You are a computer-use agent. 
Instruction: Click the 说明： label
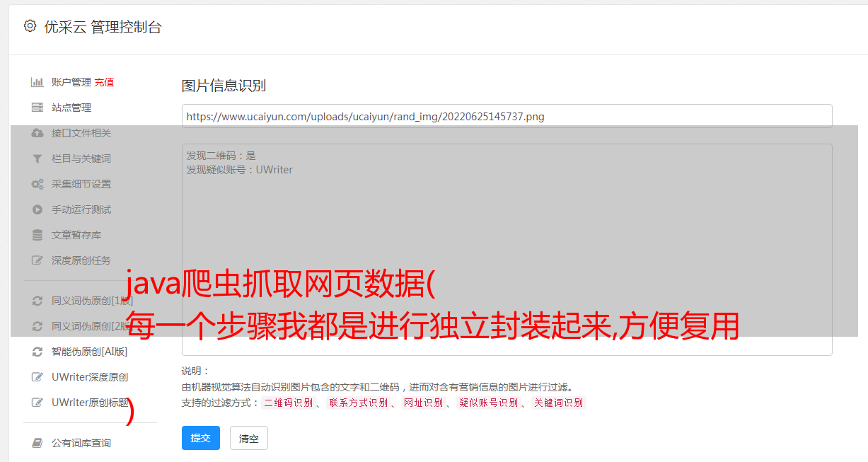click(x=196, y=371)
